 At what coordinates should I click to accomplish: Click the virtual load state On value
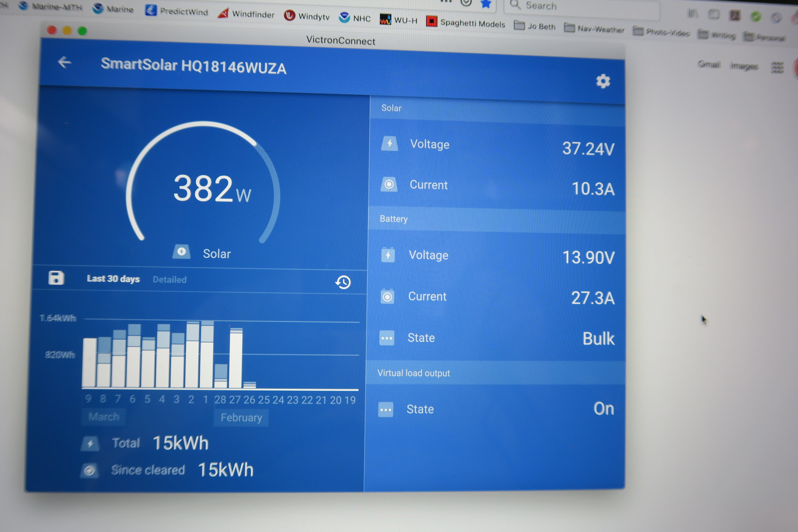604,408
